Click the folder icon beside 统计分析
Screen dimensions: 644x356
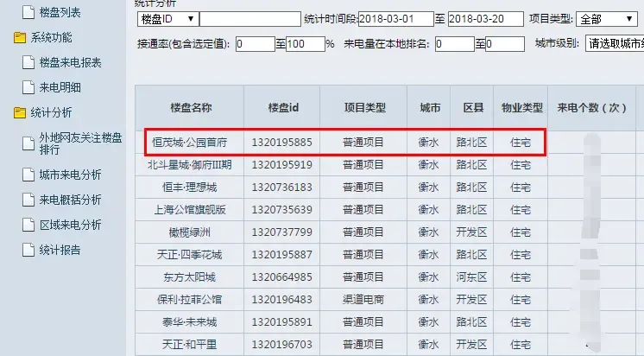pyautogui.click(x=20, y=112)
